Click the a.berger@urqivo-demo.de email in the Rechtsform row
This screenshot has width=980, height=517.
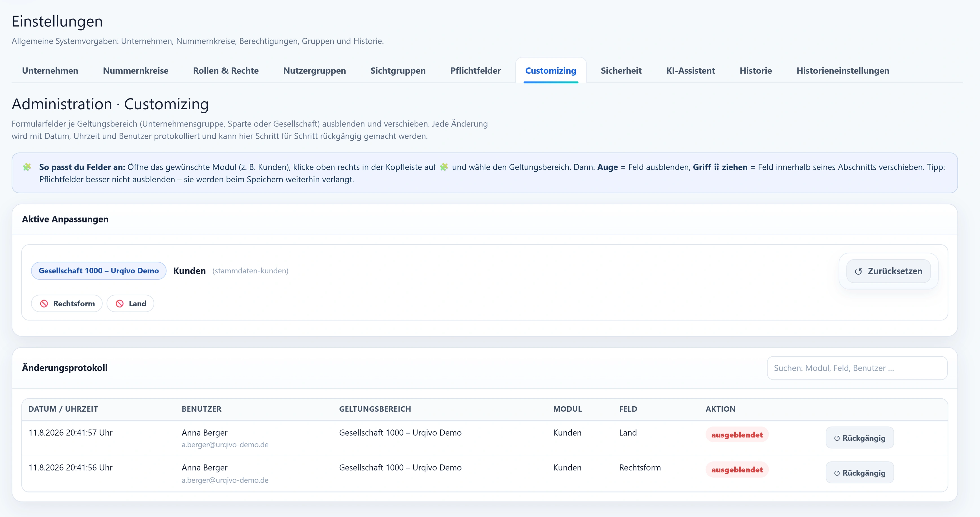point(225,480)
